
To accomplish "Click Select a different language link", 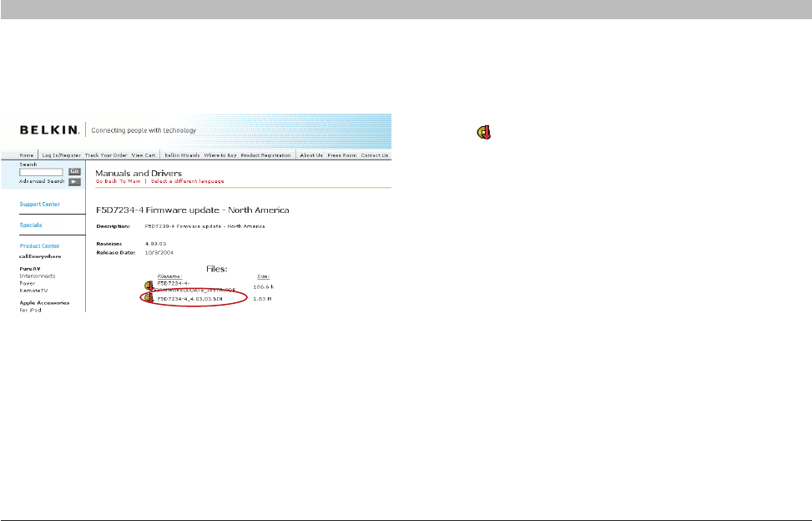I will click(188, 181).
